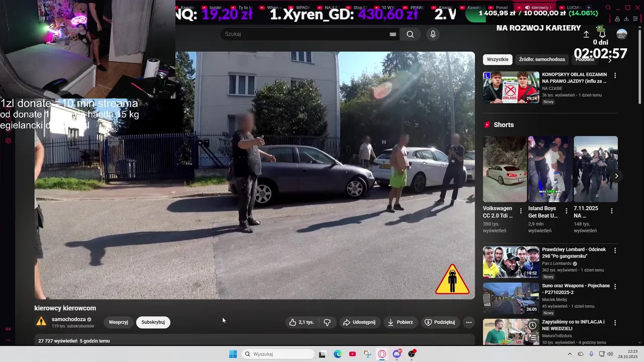Screen dimensions: 644x362
Task: Open YouTube notifications bell
Action: pos(602,34)
